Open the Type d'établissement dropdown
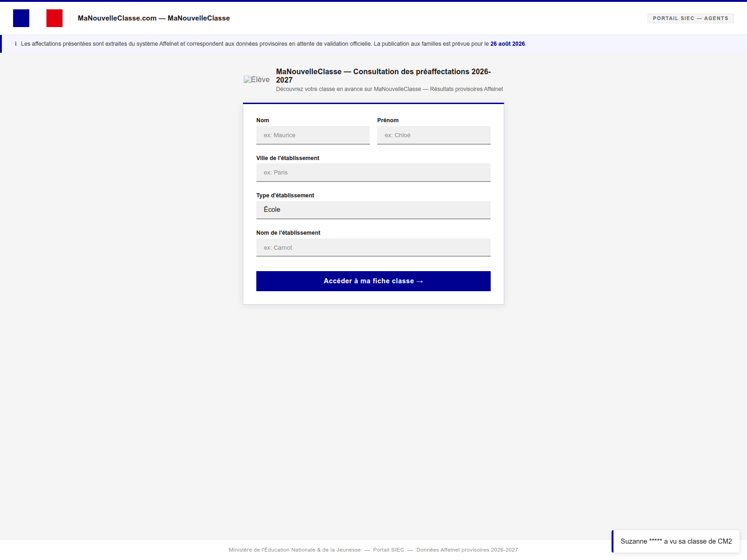This screenshot has width=747, height=560. [x=373, y=210]
